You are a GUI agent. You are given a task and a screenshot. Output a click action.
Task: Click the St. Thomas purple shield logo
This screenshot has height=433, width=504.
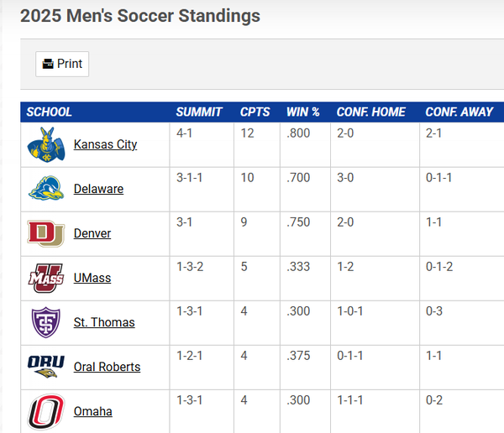click(46, 322)
